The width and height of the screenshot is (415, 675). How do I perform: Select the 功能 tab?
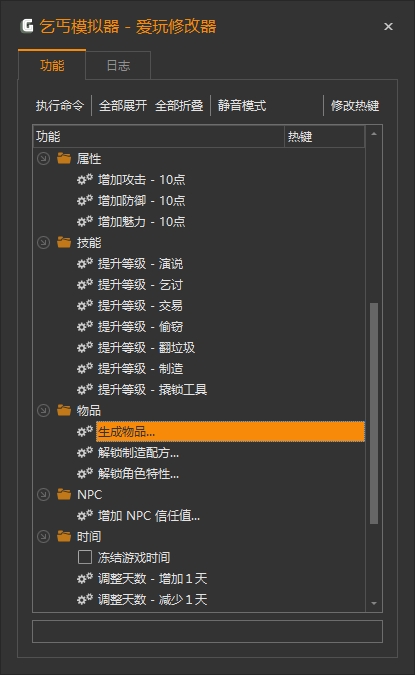tap(52, 65)
